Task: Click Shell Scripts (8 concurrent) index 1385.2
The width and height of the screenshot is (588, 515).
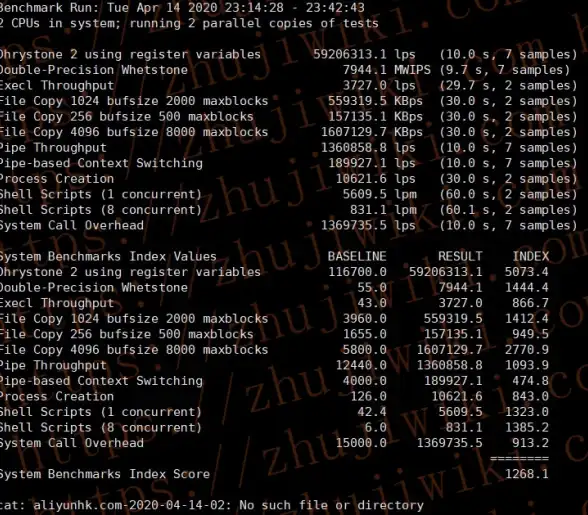Action: (526, 428)
